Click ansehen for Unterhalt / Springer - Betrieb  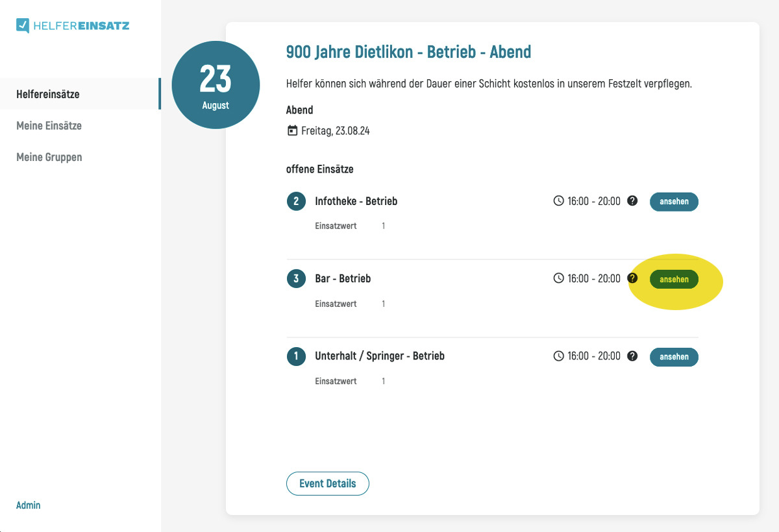(x=674, y=357)
